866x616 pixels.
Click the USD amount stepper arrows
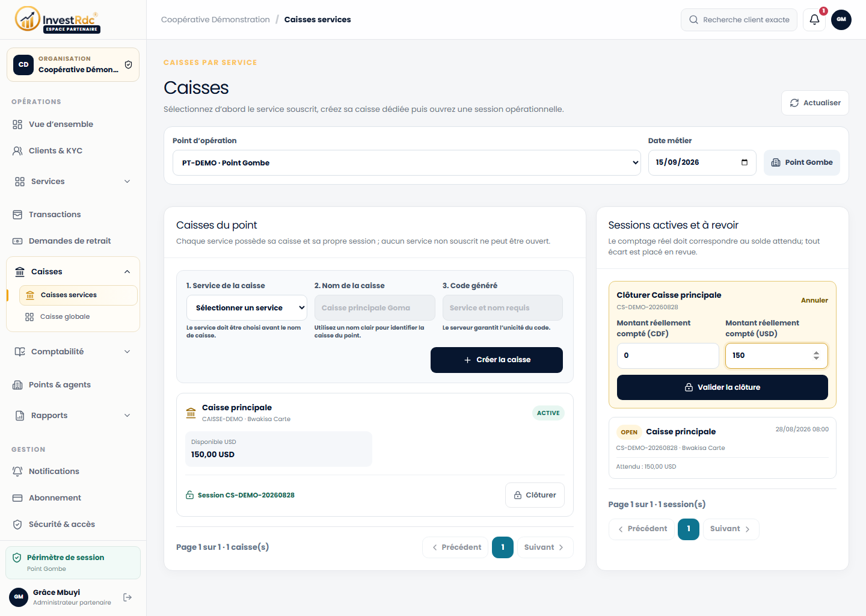[x=816, y=356]
